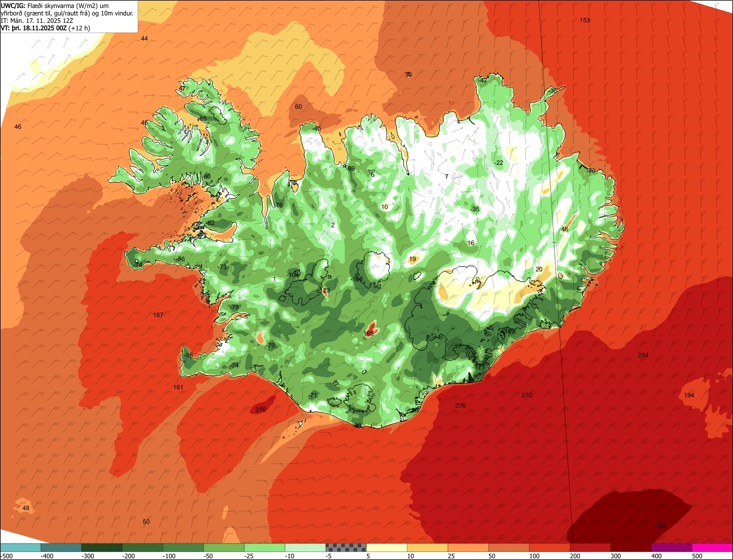Click the legend-description line starting with 'yfirborð (grænt til'
This screenshot has width=733, height=560.
point(67,13)
